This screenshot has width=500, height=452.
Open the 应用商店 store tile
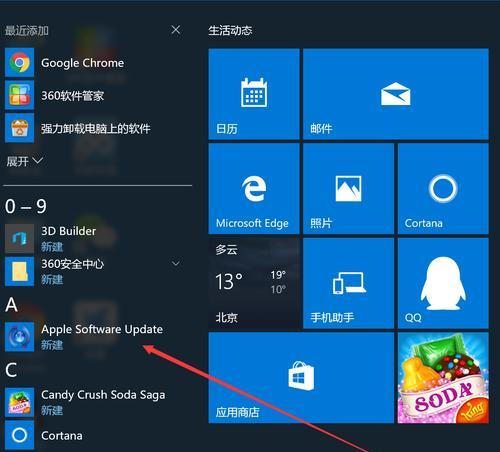coord(301,378)
